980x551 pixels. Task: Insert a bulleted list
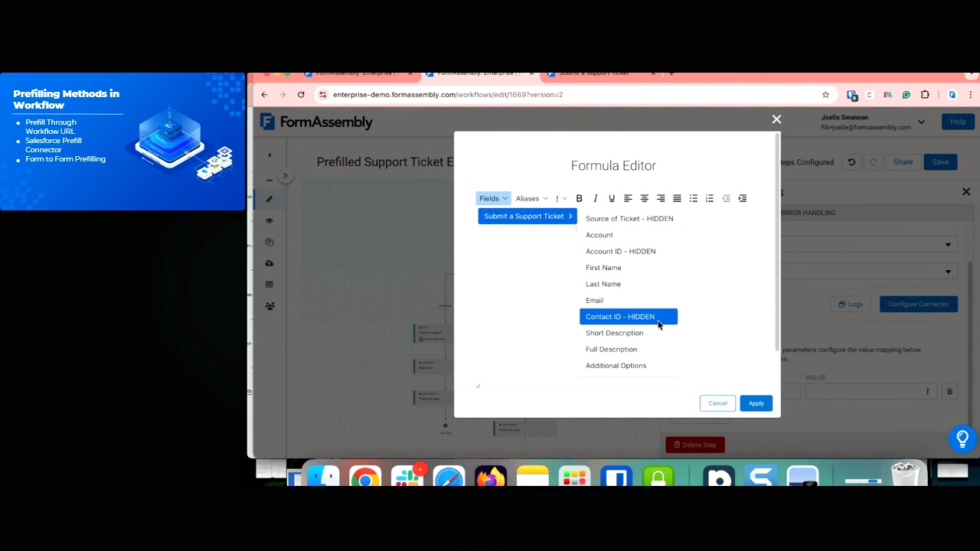694,198
